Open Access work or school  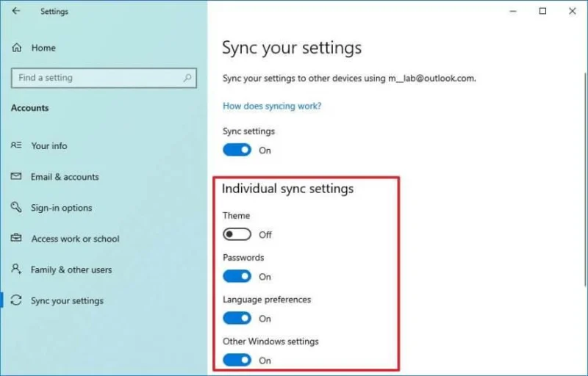point(76,239)
